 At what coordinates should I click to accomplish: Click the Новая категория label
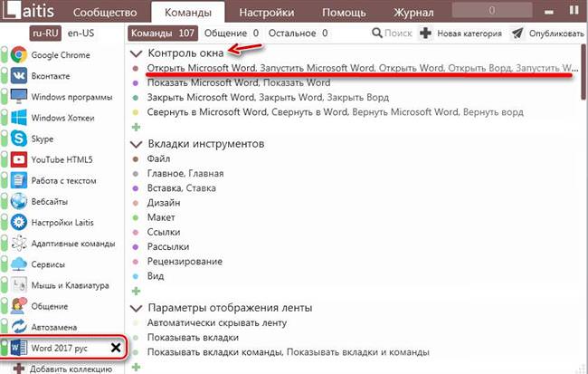tap(469, 34)
